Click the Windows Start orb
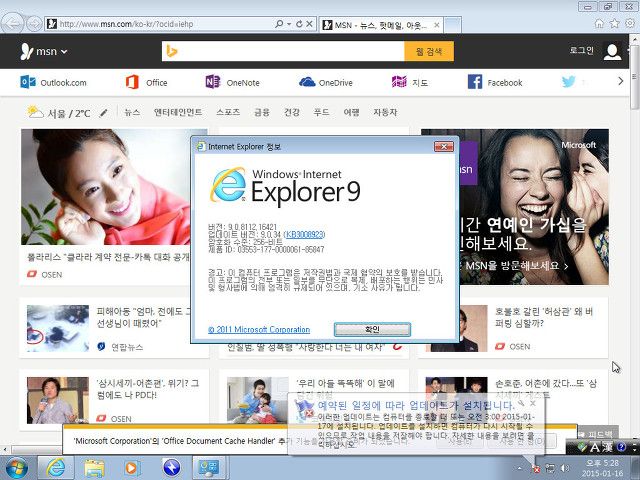 [x=16, y=468]
